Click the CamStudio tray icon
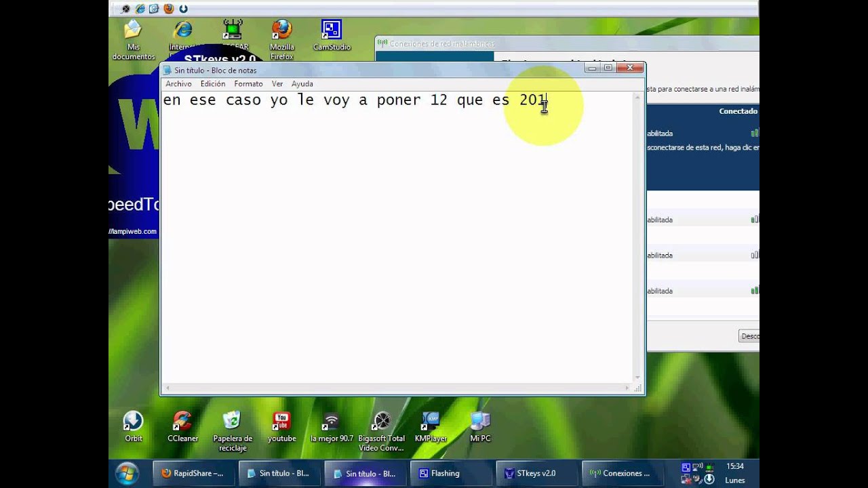Viewport: 868px width, 488px height. tap(686, 467)
